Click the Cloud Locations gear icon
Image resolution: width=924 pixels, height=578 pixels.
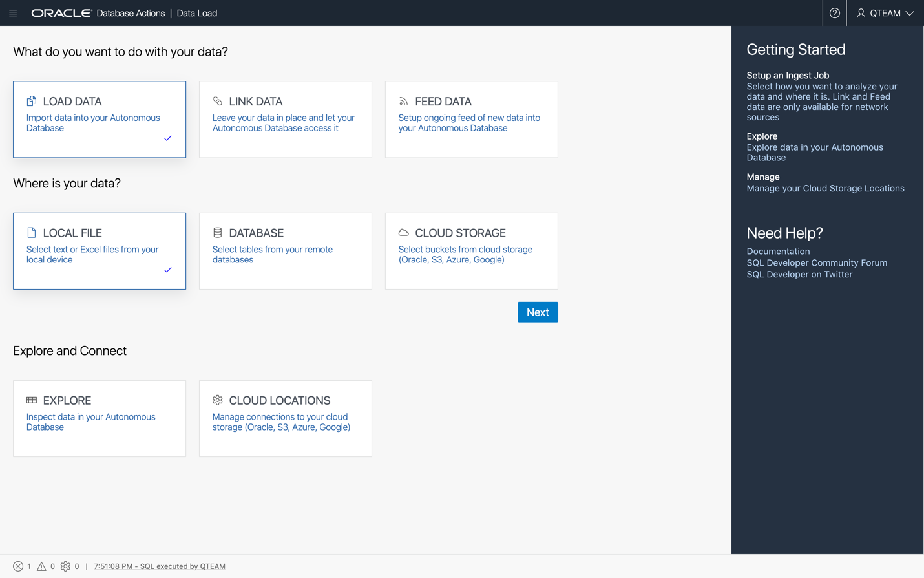coord(218,400)
